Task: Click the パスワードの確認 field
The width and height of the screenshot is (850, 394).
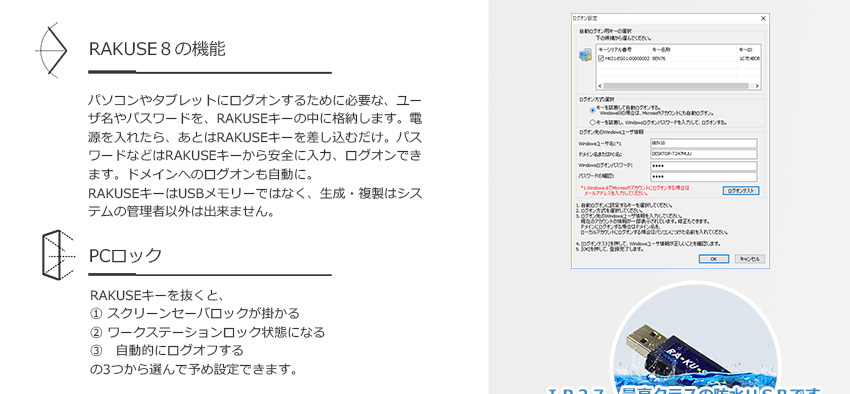Action: [704, 177]
